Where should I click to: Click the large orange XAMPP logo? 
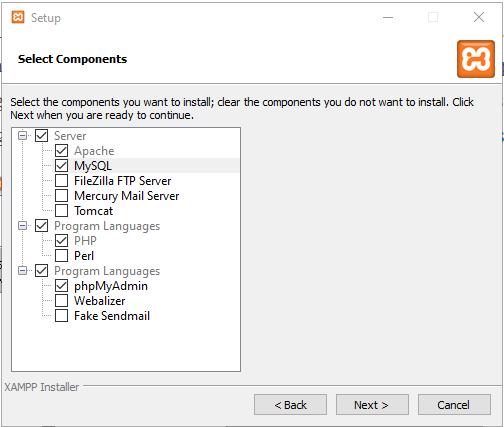click(x=476, y=59)
